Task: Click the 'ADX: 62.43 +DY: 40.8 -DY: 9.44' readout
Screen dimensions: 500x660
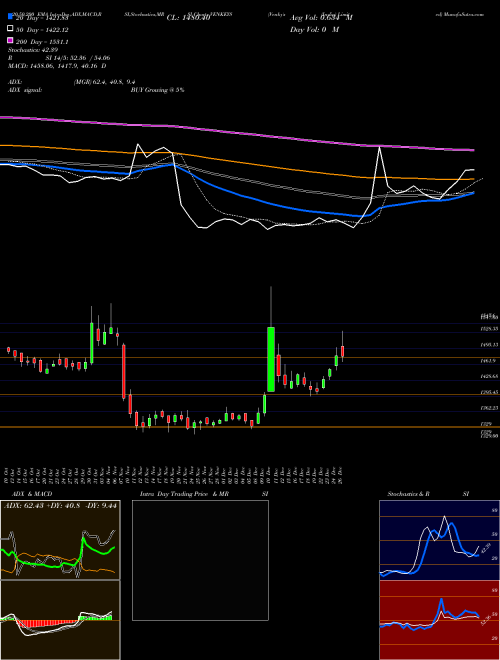Action: click(x=60, y=505)
